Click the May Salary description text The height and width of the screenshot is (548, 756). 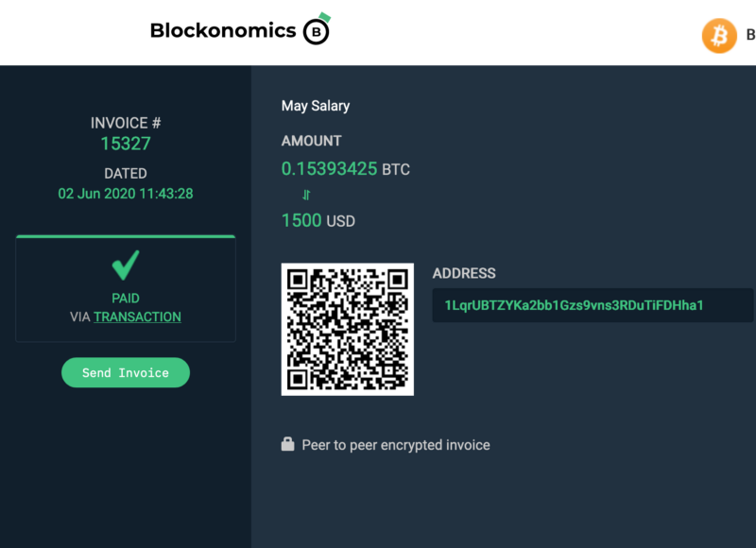(x=316, y=106)
